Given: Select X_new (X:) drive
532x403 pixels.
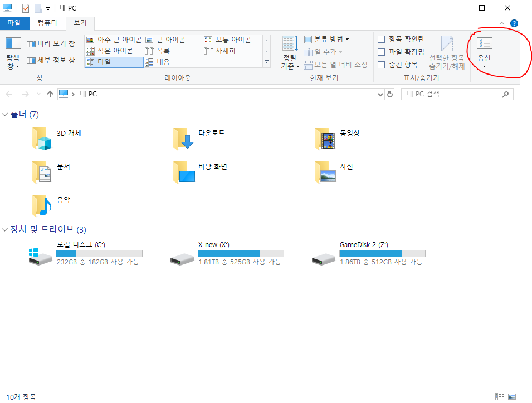Looking at the screenshot, I should pyautogui.click(x=227, y=253).
